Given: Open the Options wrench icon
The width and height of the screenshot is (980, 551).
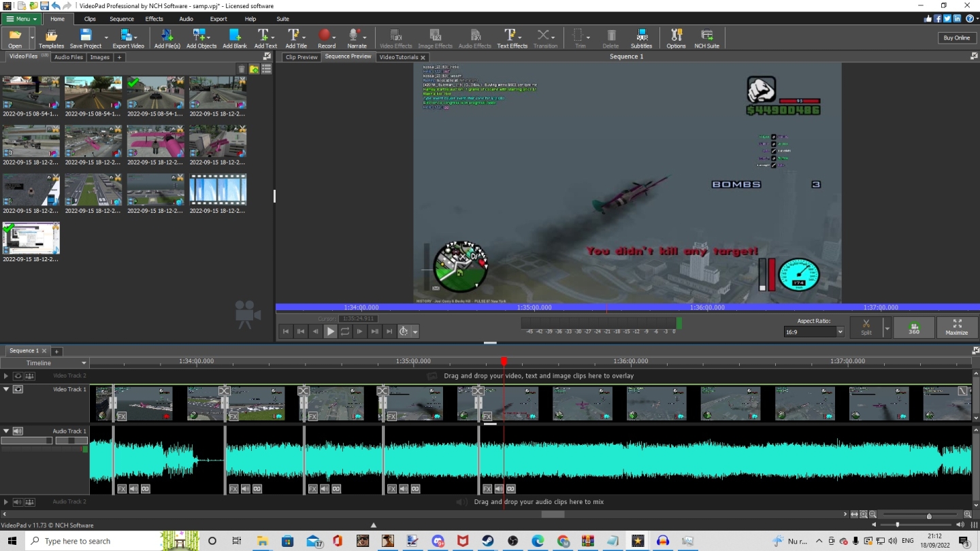Looking at the screenshot, I should tap(676, 37).
